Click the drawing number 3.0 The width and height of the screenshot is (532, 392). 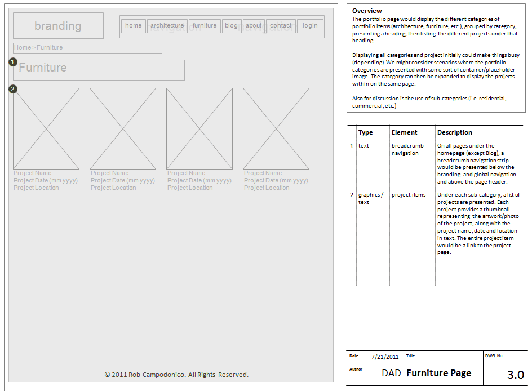[515, 375]
